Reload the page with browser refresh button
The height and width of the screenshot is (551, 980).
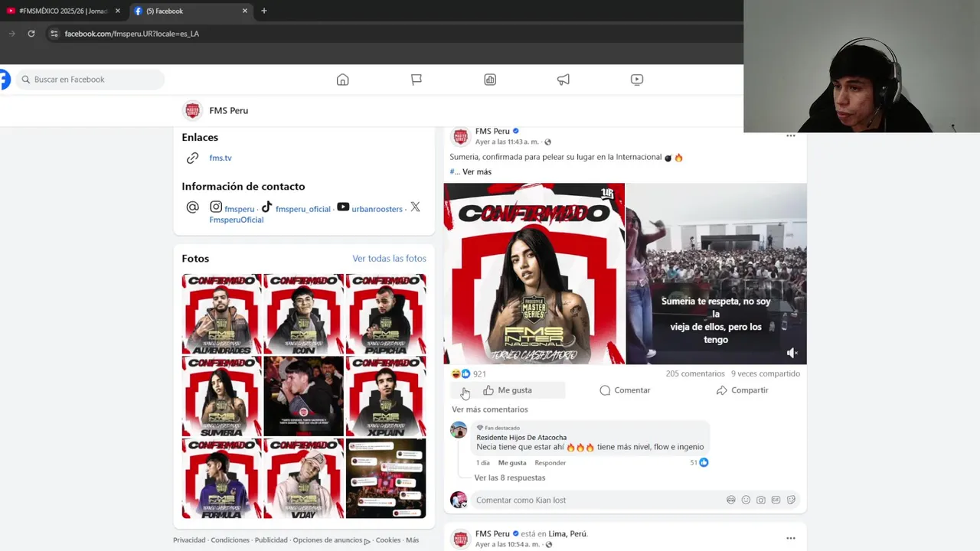click(x=31, y=34)
